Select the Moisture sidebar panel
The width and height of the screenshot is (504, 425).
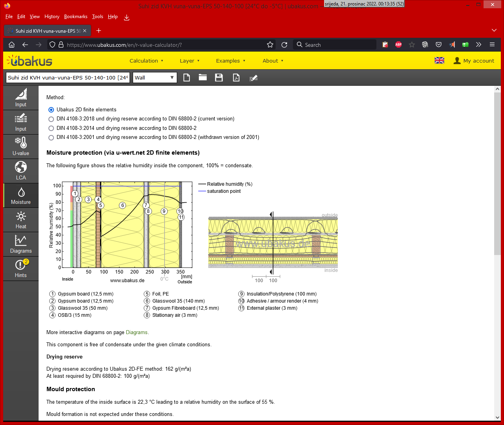click(21, 196)
